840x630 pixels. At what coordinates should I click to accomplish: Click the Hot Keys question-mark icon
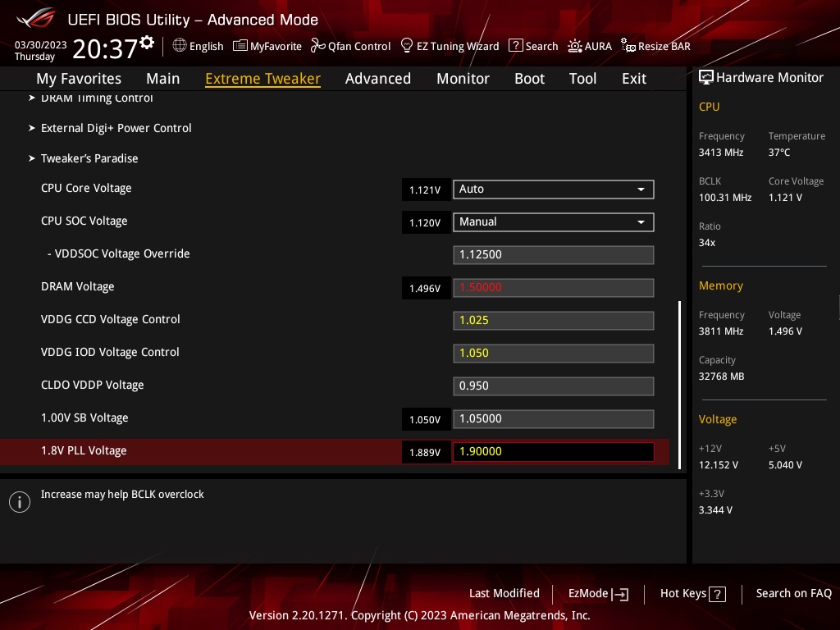(x=717, y=594)
